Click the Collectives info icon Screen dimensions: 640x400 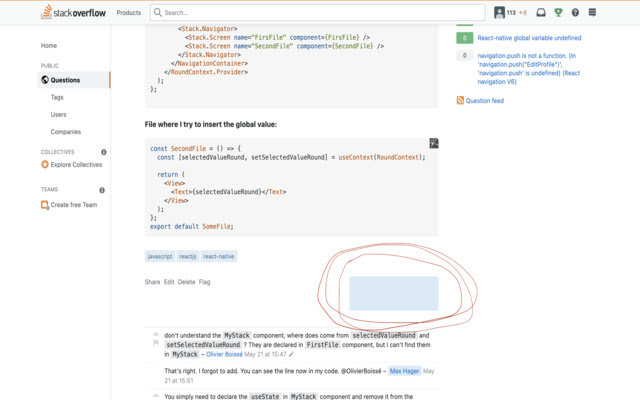coord(104,152)
